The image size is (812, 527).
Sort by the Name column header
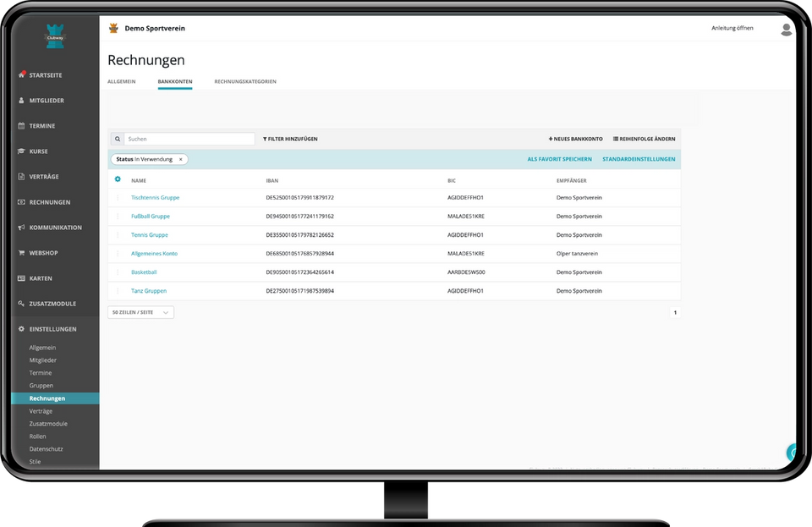[x=139, y=181]
